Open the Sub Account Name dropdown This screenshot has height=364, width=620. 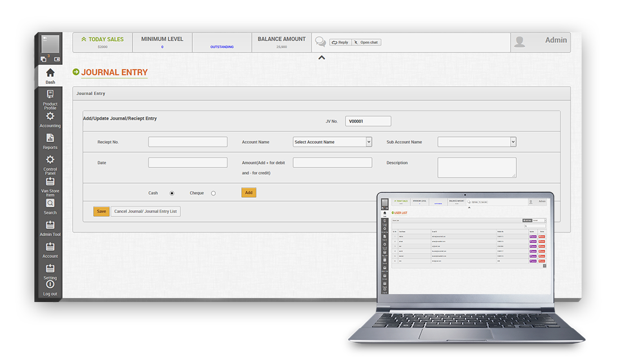pyautogui.click(x=477, y=142)
